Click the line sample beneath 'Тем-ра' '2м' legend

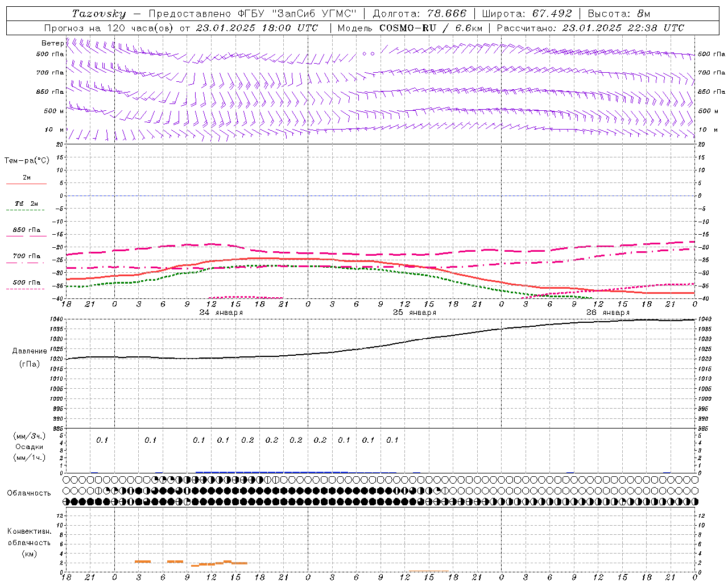pos(26,184)
